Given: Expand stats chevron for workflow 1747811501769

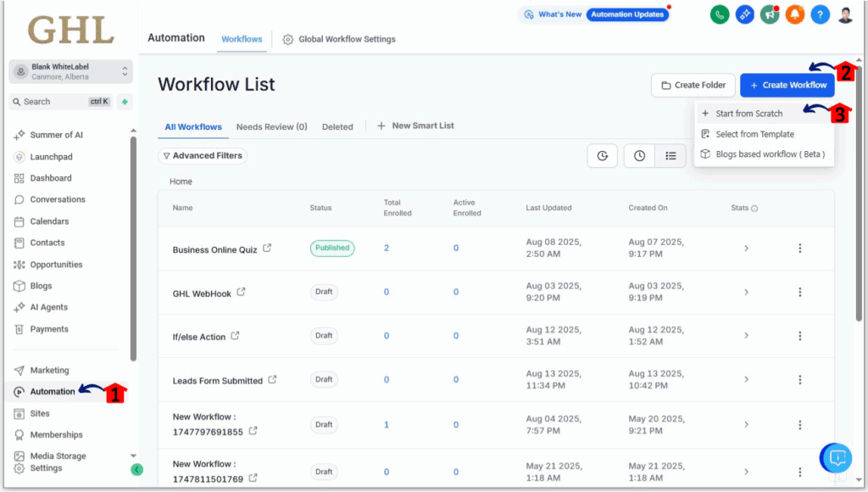Looking at the screenshot, I should [x=746, y=472].
